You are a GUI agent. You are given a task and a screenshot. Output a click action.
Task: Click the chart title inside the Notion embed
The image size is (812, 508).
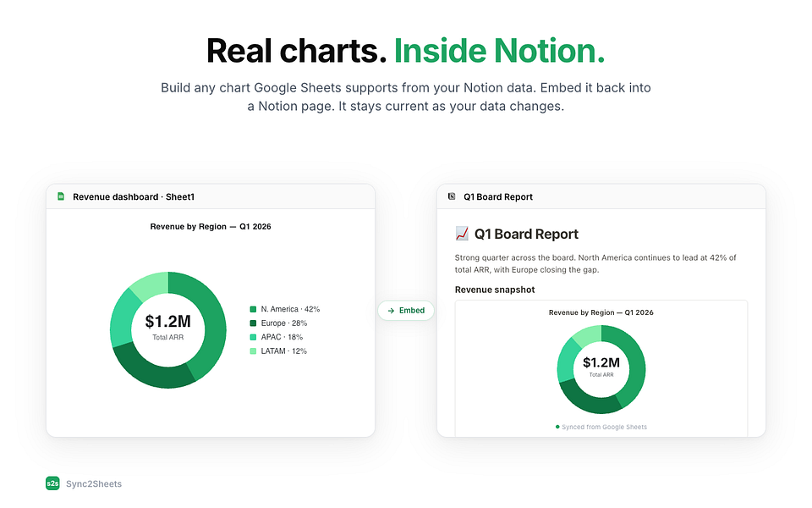(x=601, y=312)
